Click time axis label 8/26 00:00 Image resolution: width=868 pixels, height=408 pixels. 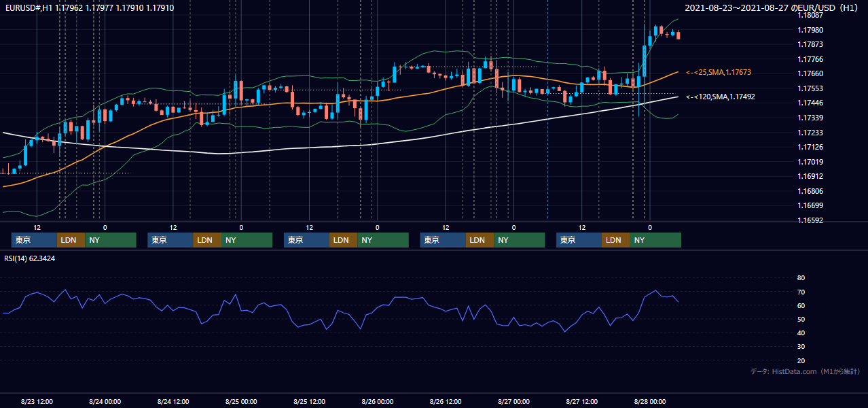(x=378, y=401)
